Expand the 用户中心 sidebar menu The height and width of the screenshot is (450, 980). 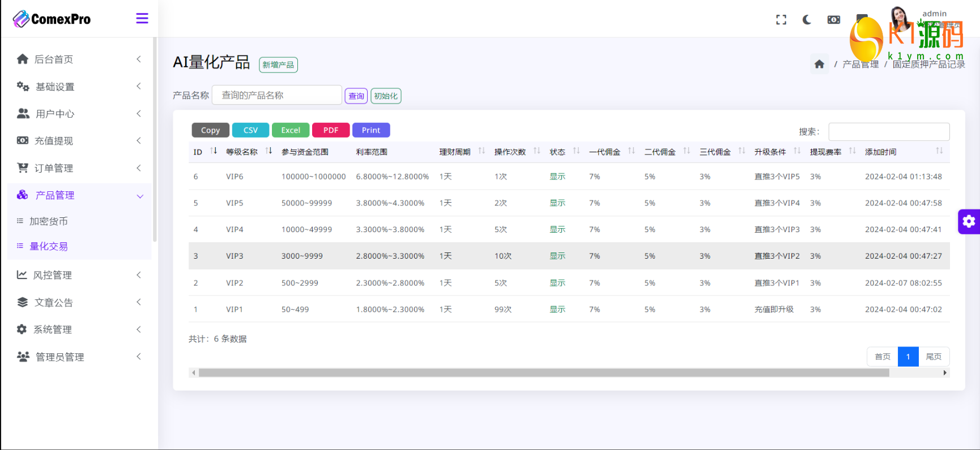click(x=79, y=114)
